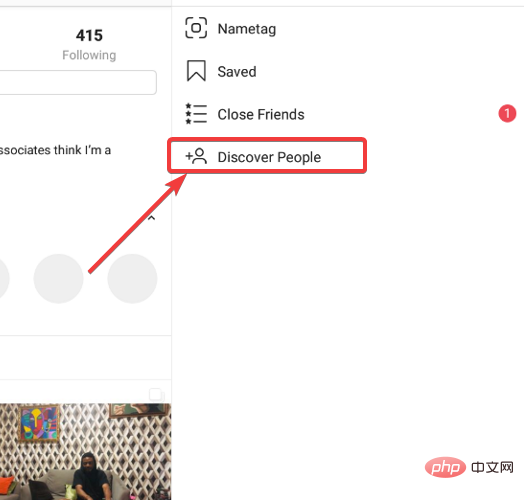Open the post thumbnail with patterned wall

(86, 452)
